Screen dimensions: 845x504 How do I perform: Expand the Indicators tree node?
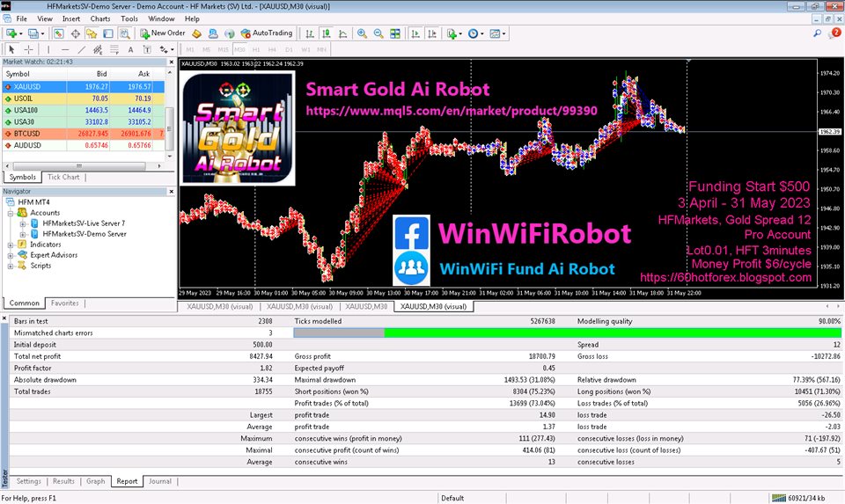click(11, 245)
